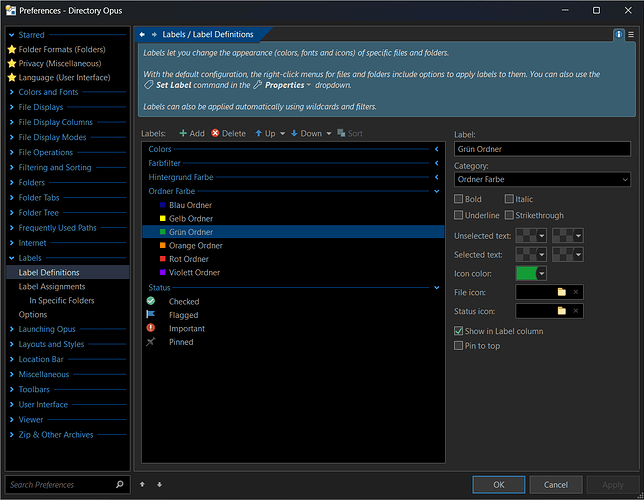
Task: Uncheck Show in Label column
Action: (x=459, y=331)
